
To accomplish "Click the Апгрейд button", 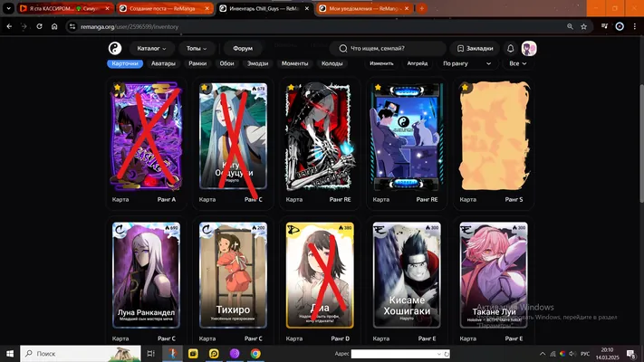I will click(x=418, y=63).
